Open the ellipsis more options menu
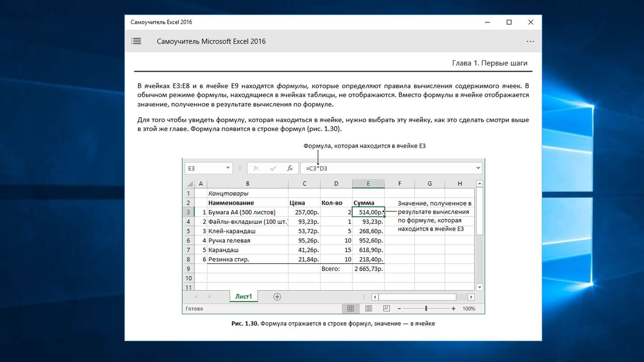The height and width of the screenshot is (362, 644). (530, 41)
